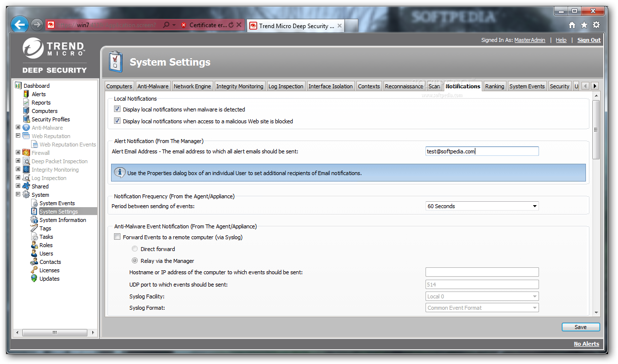The width and height of the screenshot is (618, 364).
Task: Click the System Information icon
Action: click(34, 220)
